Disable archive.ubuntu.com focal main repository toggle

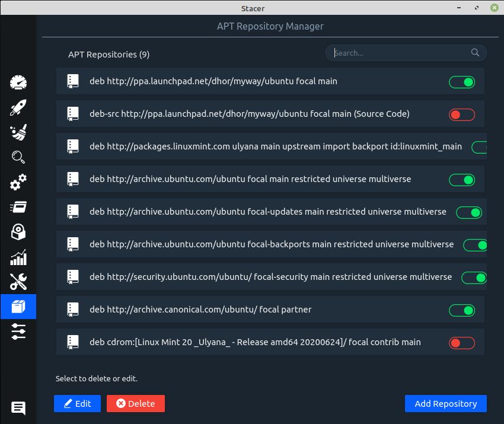(462, 180)
